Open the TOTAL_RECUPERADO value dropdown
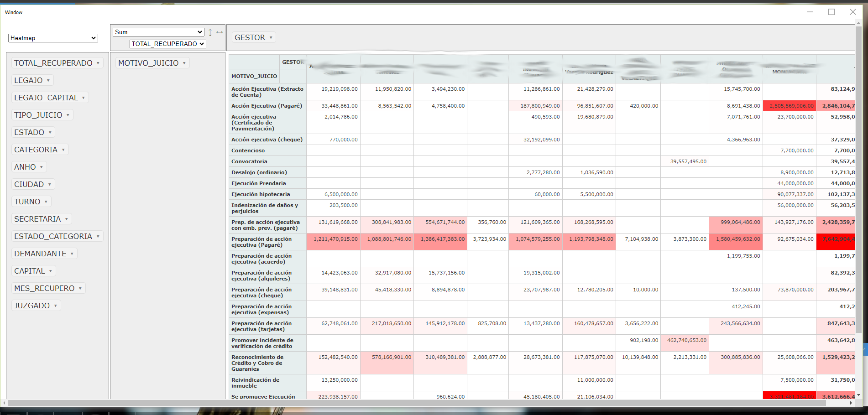The image size is (868, 415). [x=167, y=44]
